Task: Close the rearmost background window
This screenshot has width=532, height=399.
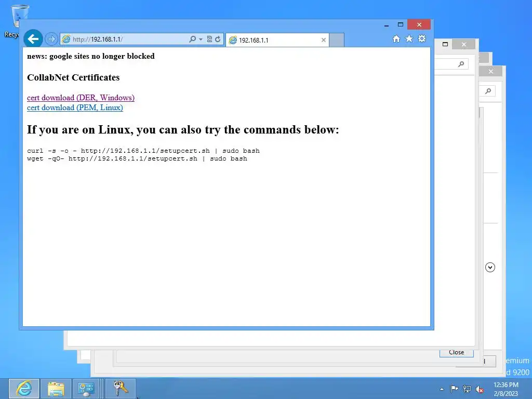Action: click(x=491, y=71)
